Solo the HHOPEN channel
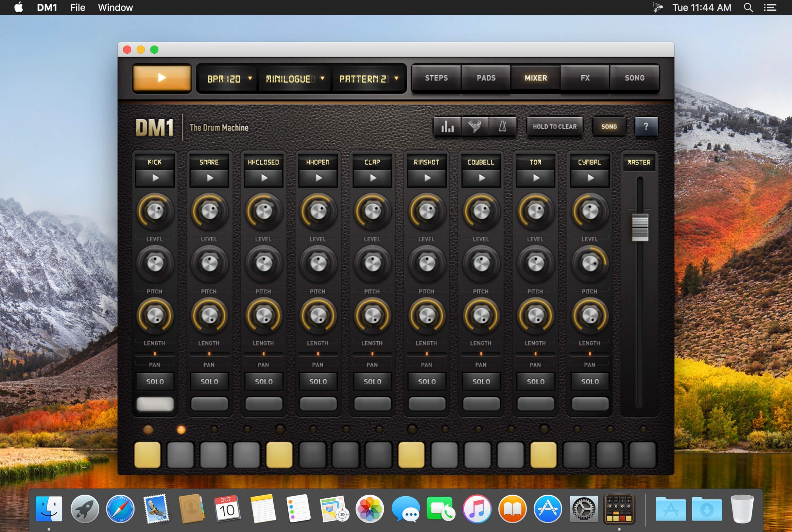792x532 pixels. [x=318, y=382]
